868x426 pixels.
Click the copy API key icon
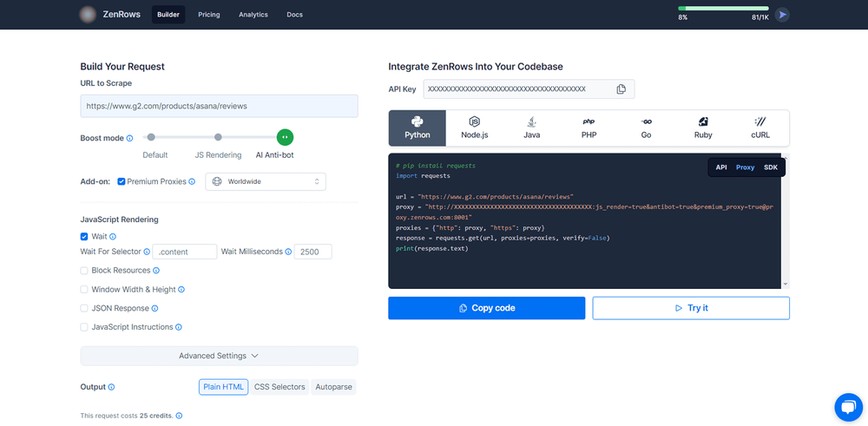(x=621, y=89)
